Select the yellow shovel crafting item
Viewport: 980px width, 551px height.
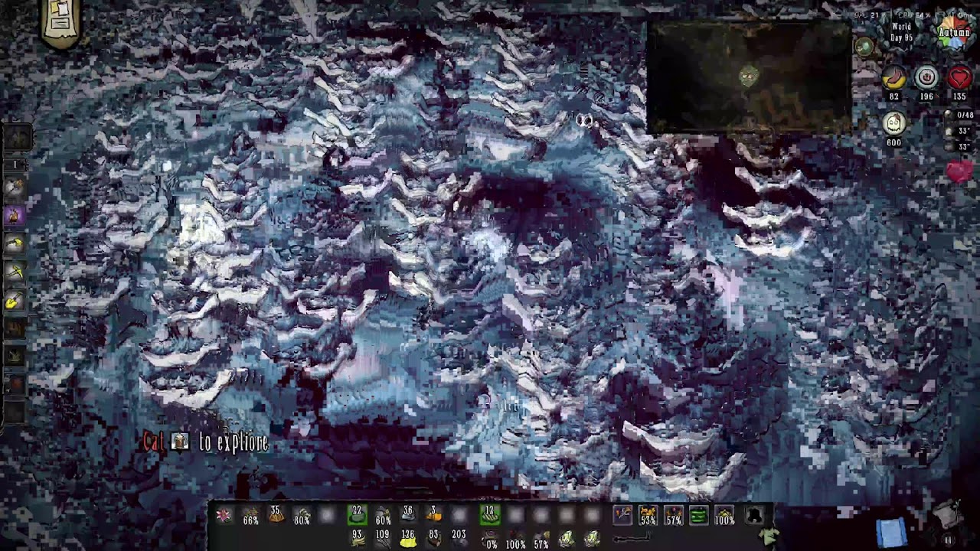point(14,301)
